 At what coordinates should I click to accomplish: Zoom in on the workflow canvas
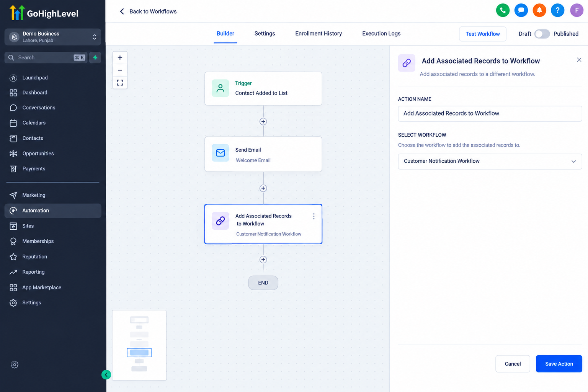pyautogui.click(x=120, y=58)
